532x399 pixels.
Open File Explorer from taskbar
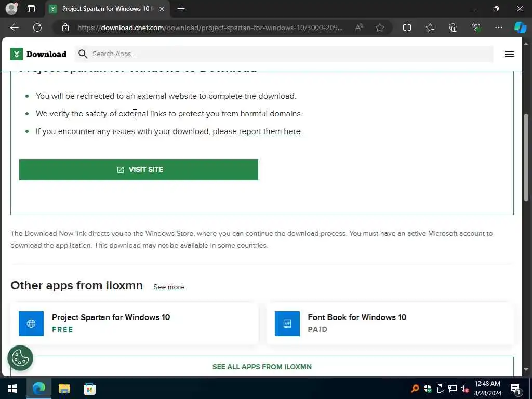coord(64,389)
